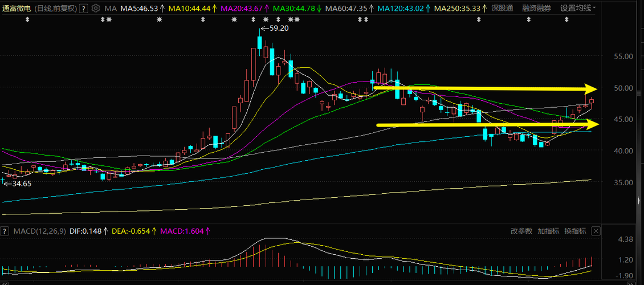Click the event marker below 通富微电 title

click(x=27, y=19)
